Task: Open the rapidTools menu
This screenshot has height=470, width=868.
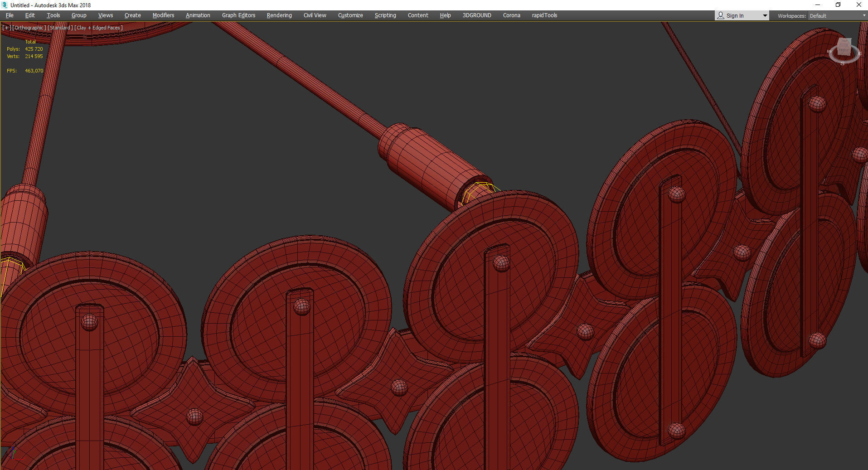Action: [x=544, y=15]
